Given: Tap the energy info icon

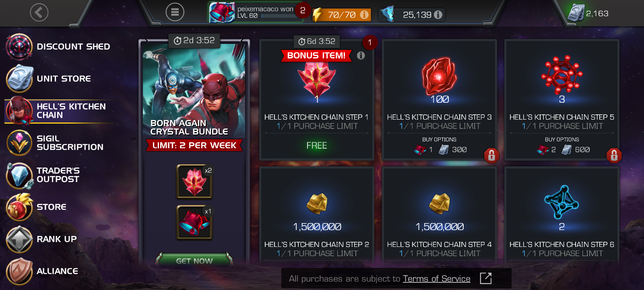Looking at the screenshot, I should point(364,14).
